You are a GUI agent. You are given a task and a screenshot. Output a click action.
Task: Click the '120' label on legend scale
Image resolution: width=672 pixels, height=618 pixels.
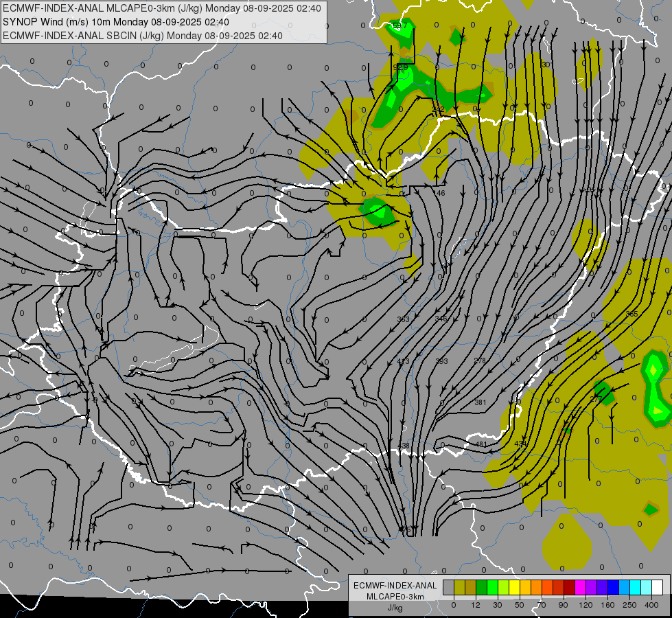tap(586, 605)
